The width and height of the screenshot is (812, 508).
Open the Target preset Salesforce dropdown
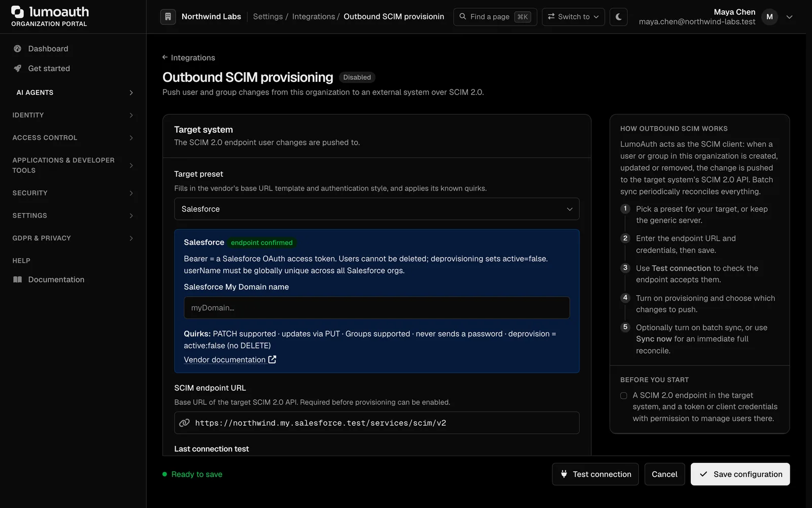click(377, 209)
